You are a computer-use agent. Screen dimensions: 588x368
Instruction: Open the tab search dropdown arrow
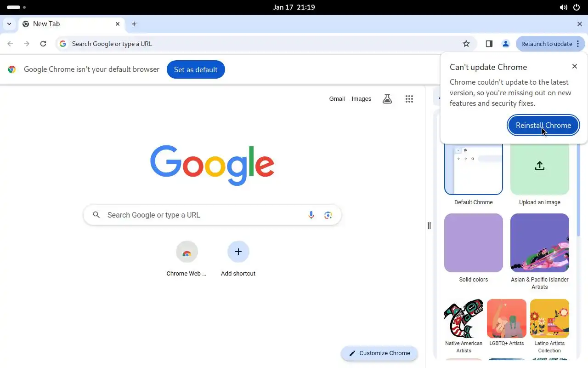point(9,24)
